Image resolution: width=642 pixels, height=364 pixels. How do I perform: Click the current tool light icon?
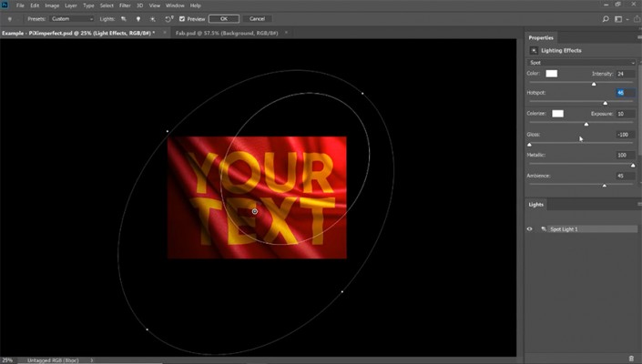[10, 19]
